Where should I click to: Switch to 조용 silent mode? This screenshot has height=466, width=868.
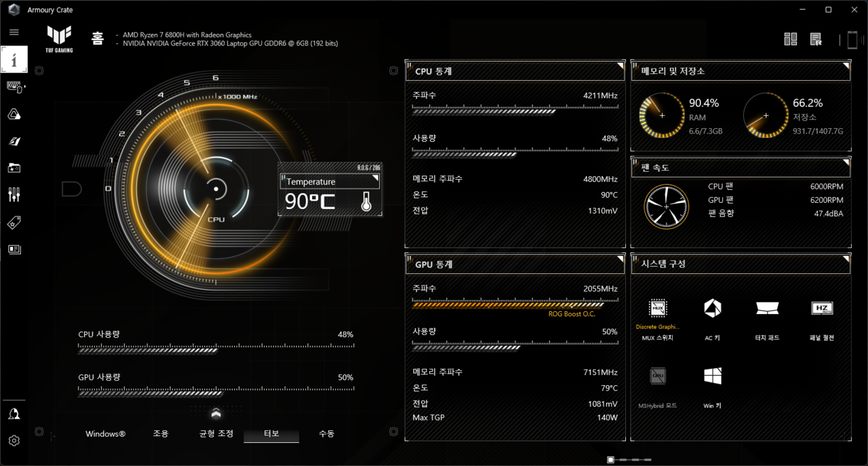click(x=161, y=433)
